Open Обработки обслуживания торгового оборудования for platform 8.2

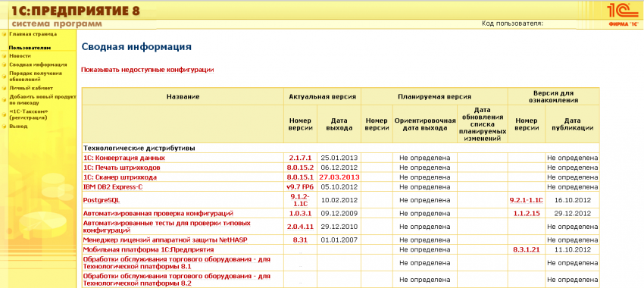[x=177, y=280]
